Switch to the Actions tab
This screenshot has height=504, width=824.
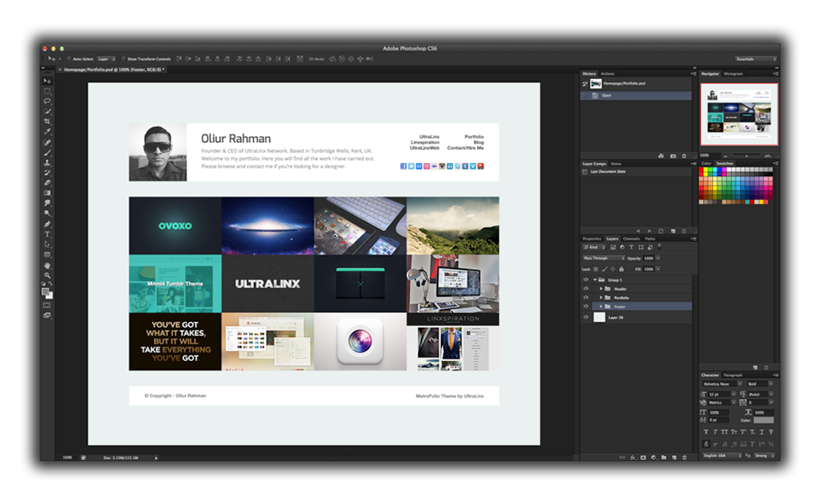[x=607, y=74]
